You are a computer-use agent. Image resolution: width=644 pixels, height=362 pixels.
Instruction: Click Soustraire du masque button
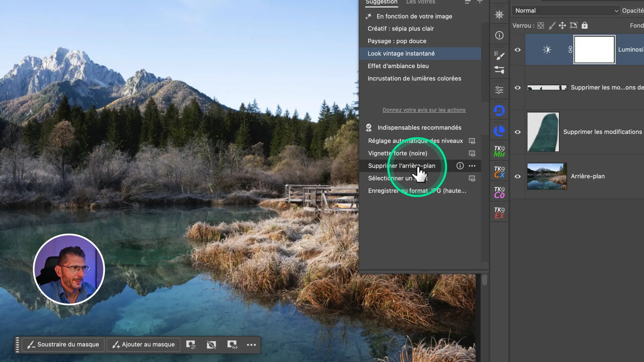click(x=63, y=345)
